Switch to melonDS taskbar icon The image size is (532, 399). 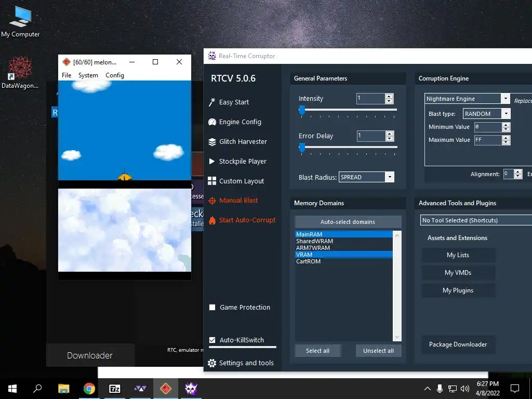pos(166,389)
